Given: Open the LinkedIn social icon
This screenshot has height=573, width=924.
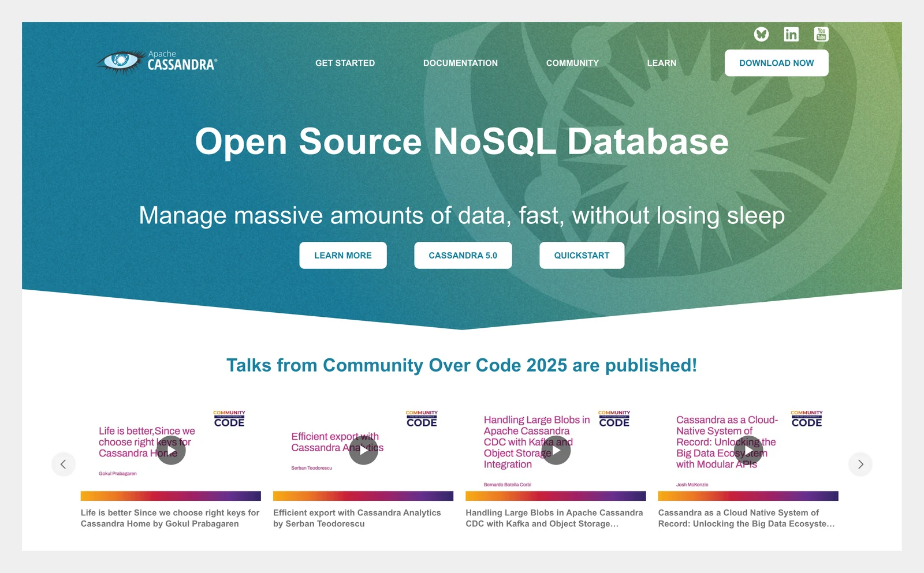Looking at the screenshot, I should tap(791, 35).
